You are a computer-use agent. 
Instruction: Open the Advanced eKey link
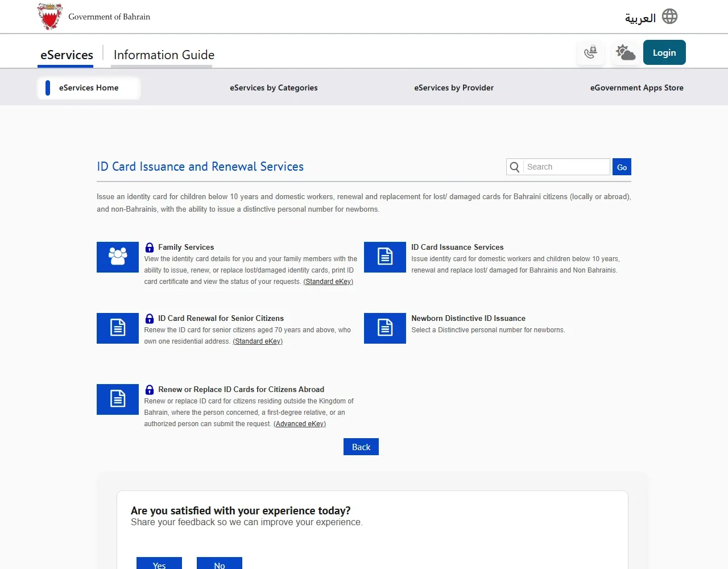(x=300, y=424)
